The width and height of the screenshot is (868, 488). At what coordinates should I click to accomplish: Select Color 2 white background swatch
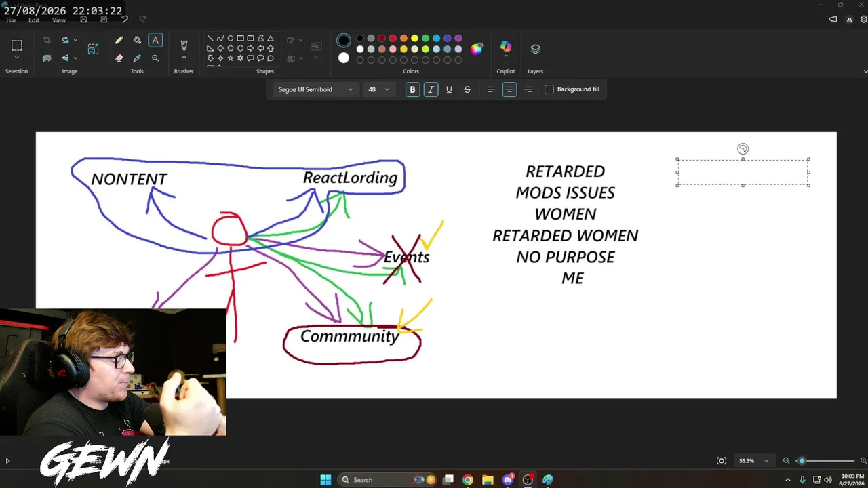pyautogui.click(x=344, y=58)
